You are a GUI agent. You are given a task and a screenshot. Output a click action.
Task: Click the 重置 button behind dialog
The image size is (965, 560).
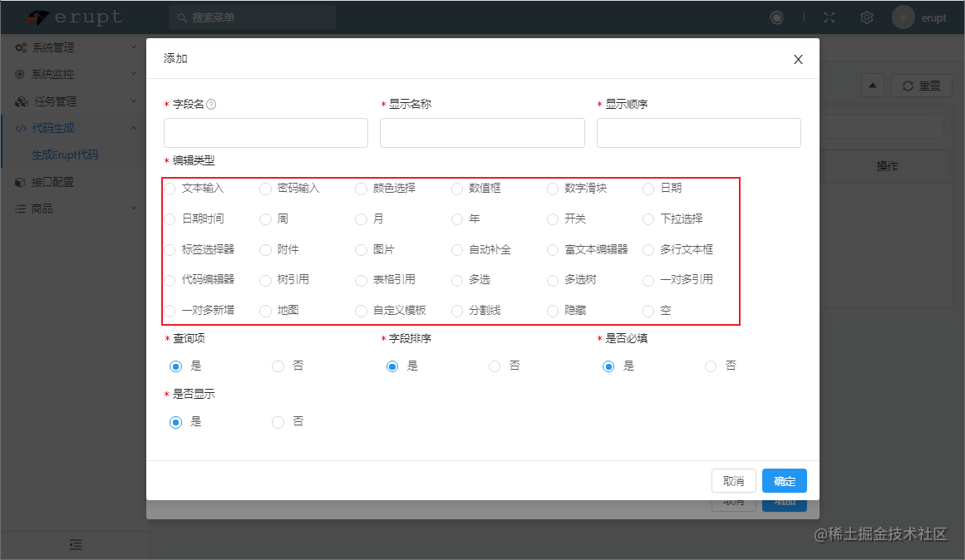(921, 86)
